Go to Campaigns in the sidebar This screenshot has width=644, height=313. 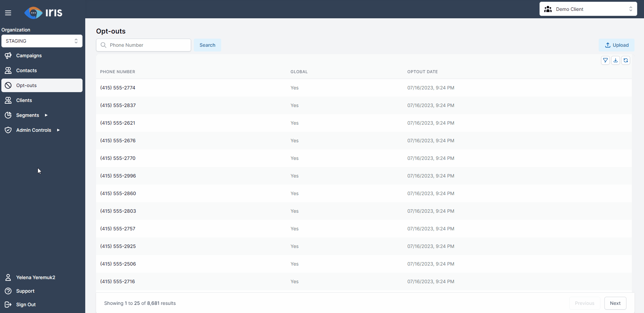click(x=42, y=56)
